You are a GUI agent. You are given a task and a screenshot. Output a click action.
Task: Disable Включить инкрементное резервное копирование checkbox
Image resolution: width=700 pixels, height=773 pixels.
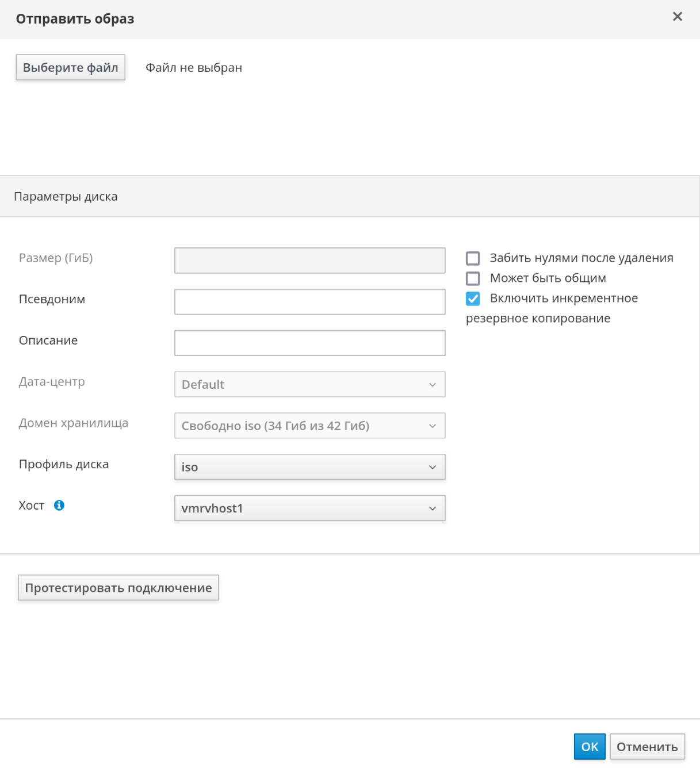pyautogui.click(x=473, y=299)
